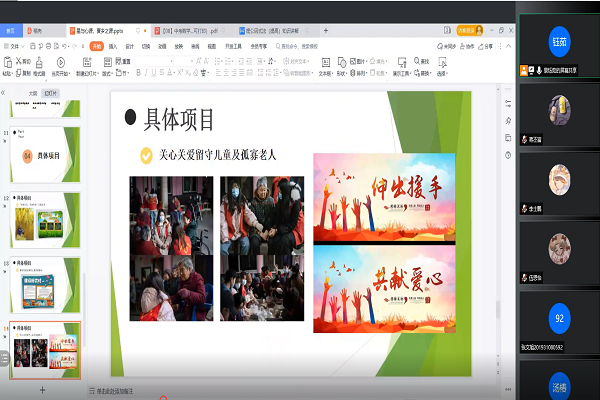Click the Shapes (形状) icon

[x=342, y=62]
